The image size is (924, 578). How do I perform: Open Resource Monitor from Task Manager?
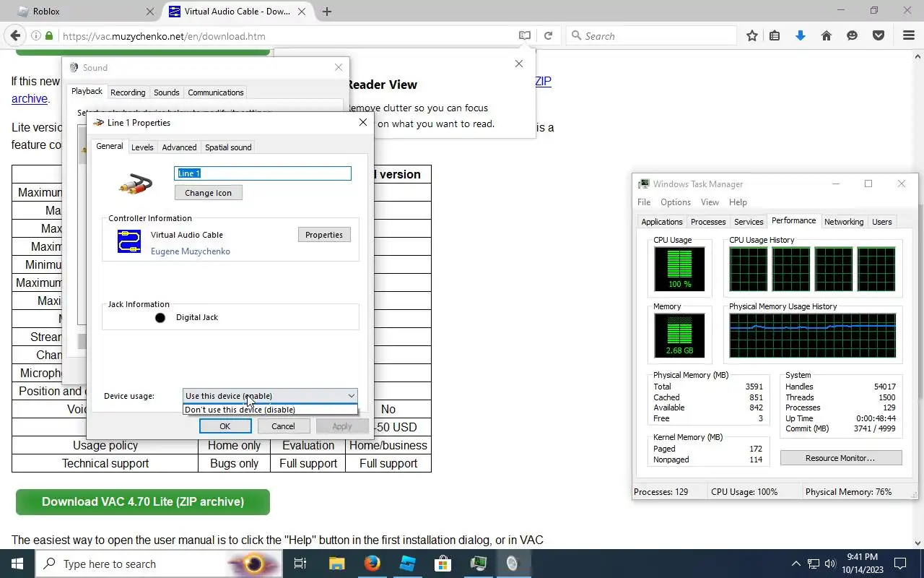click(x=840, y=458)
